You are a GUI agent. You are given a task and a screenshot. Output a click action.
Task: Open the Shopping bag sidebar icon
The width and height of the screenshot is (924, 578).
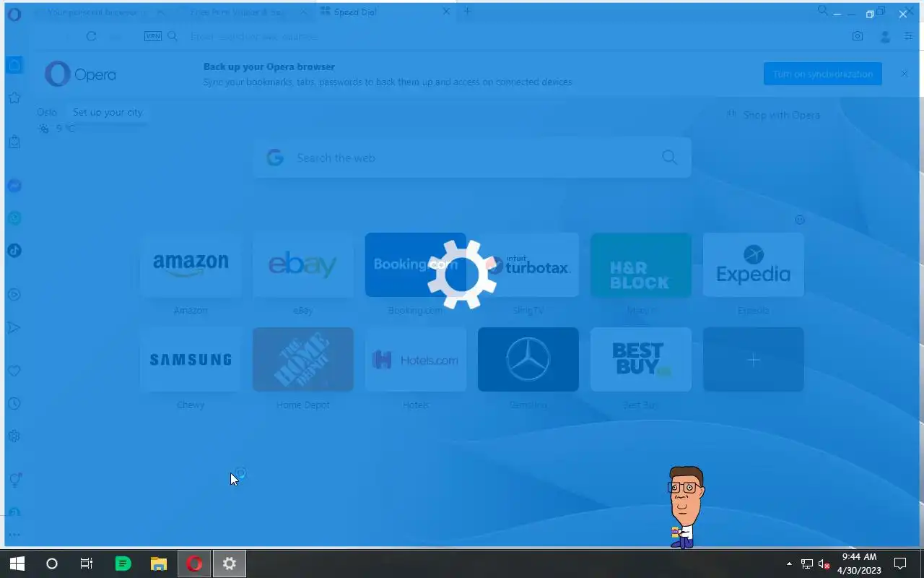pos(14,142)
